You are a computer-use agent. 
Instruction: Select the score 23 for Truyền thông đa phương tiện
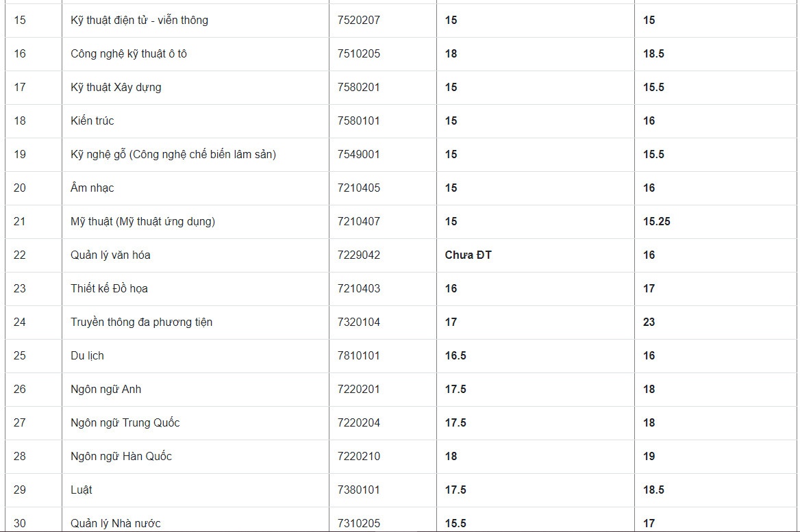(649, 322)
